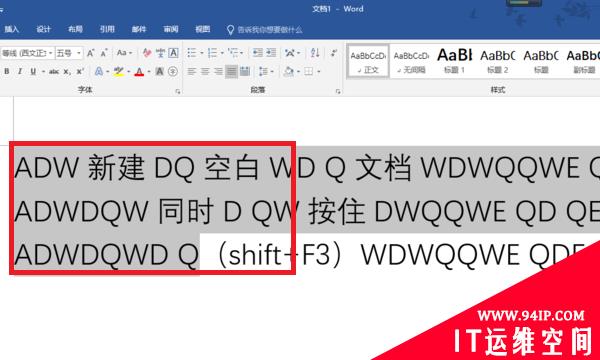
Task: Apply yellow text highlight color
Action: point(119,72)
